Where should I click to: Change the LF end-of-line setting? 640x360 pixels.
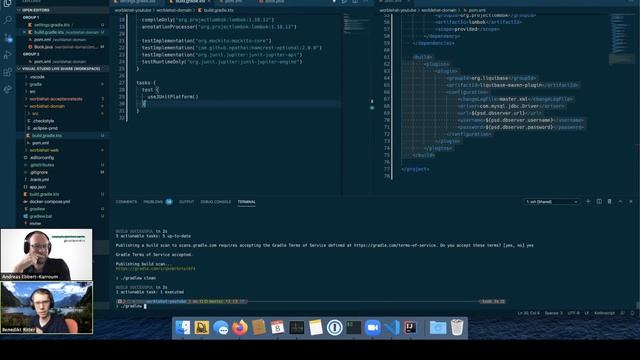[587, 313]
